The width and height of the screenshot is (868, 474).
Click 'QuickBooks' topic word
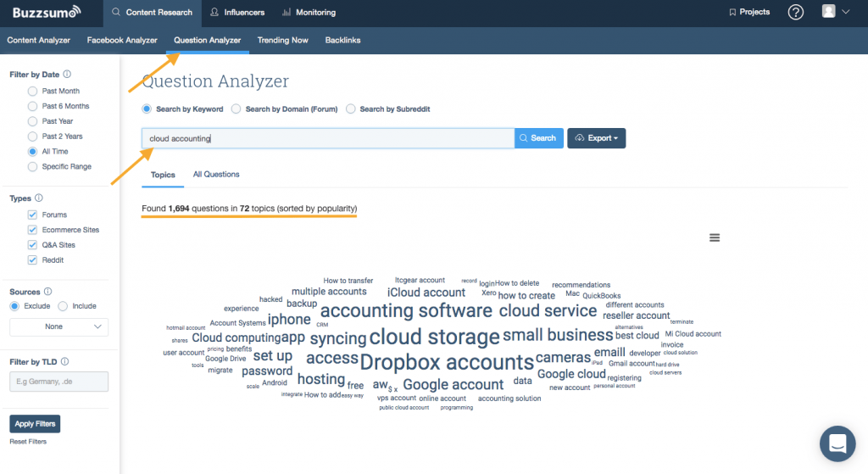602,296
